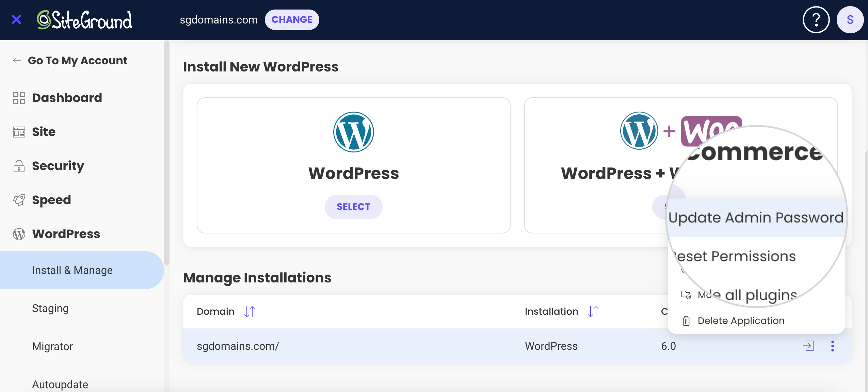Screen dimensions: 868x392
Task: Click the SiteGround logo
Action: pyautogui.click(x=84, y=20)
